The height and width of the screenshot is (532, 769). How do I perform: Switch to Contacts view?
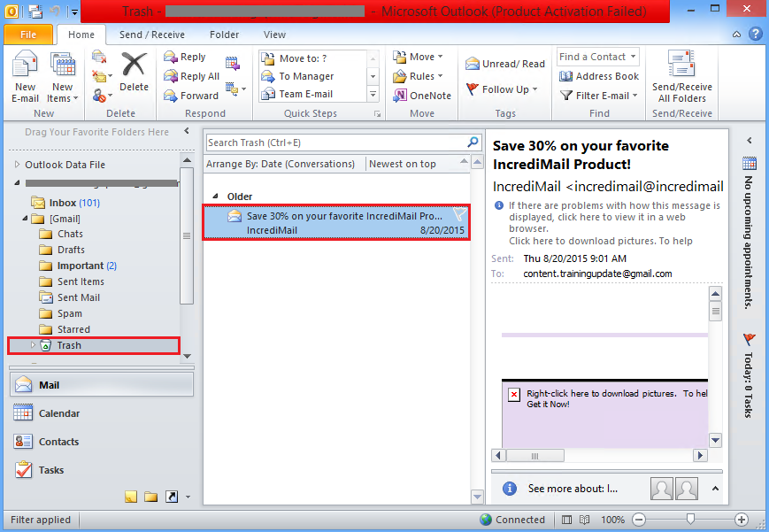tap(102, 442)
